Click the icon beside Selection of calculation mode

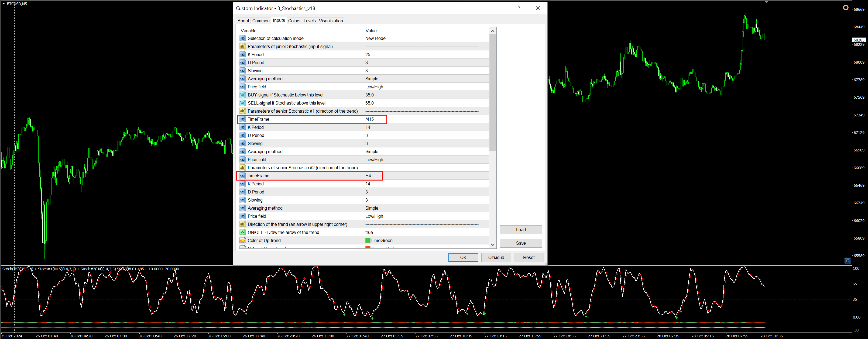click(242, 38)
